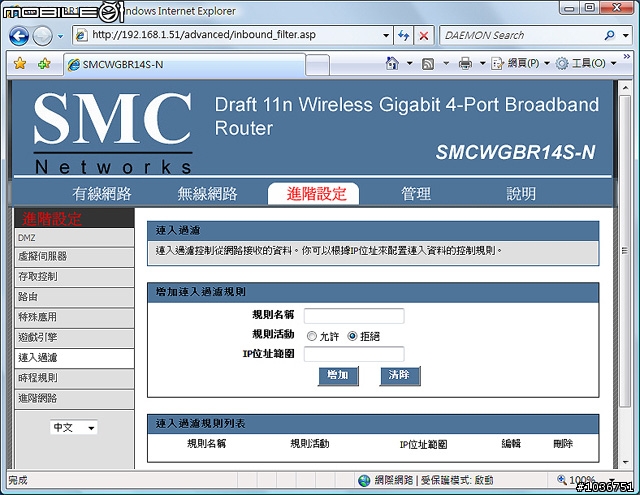Click the search magnifier icon
This screenshot has height=495, width=640.
coord(610,36)
